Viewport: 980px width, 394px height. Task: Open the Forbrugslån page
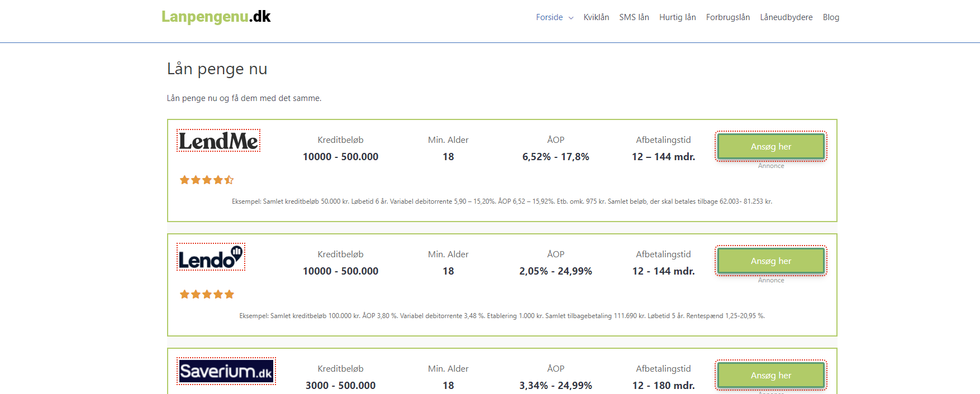click(728, 17)
